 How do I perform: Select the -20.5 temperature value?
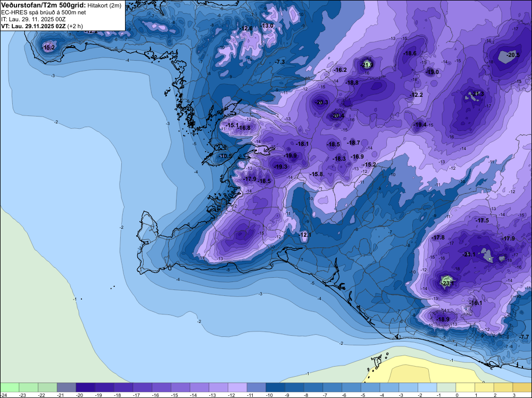[x=513, y=55]
